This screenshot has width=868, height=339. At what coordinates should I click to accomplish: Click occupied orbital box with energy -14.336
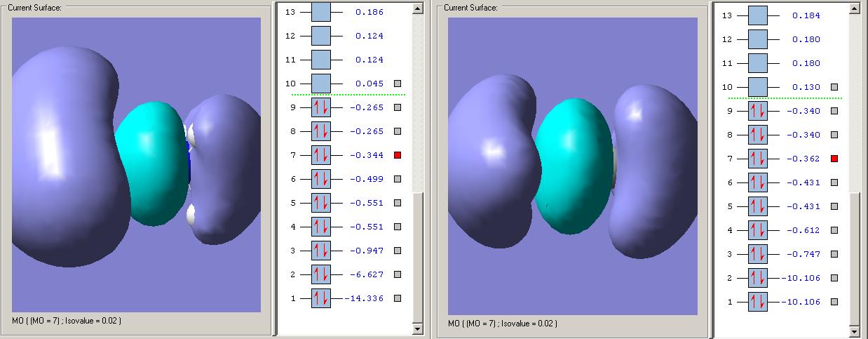click(320, 298)
